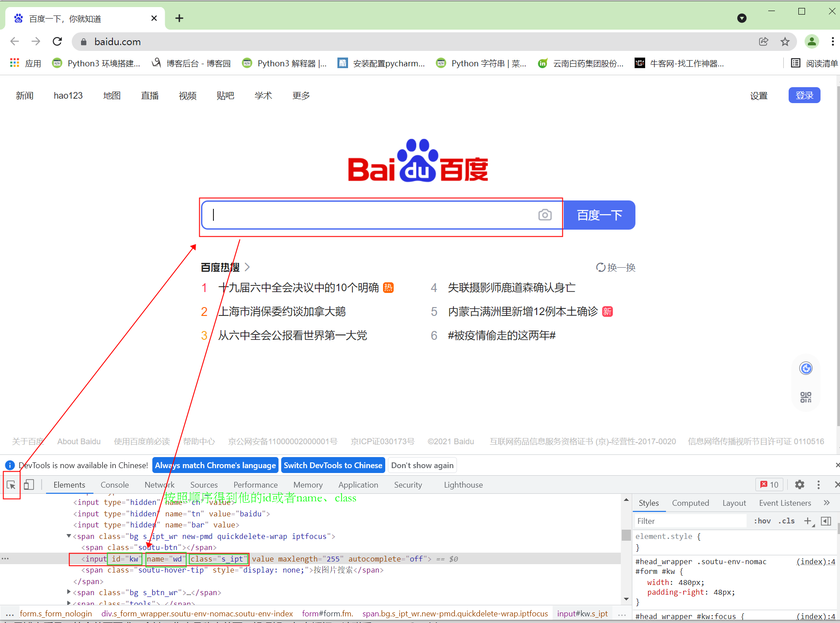The image size is (840, 623).
Task: Open the 更多 navigation menu
Action: [x=301, y=96]
